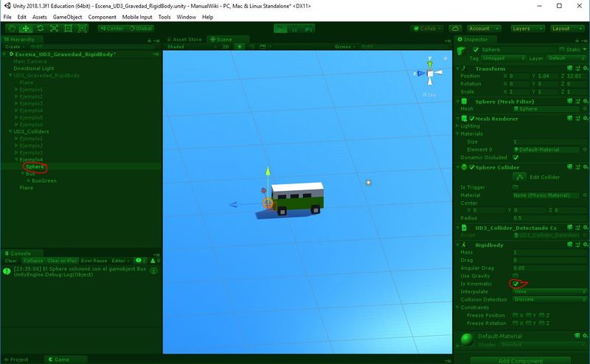The image size is (590, 364).
Task: Toggle Sphere Collider enabled checkbox
Action: (x=471, y=167)
